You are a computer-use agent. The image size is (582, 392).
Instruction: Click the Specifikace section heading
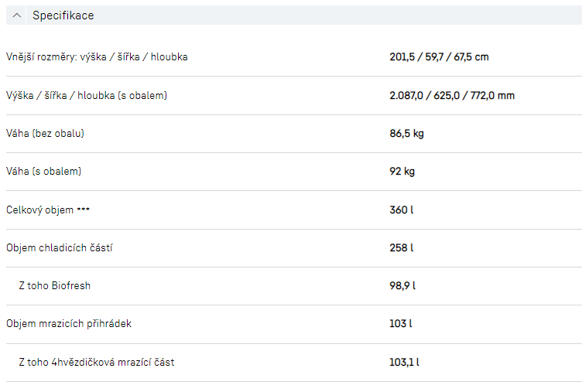(x=63, y=15)
